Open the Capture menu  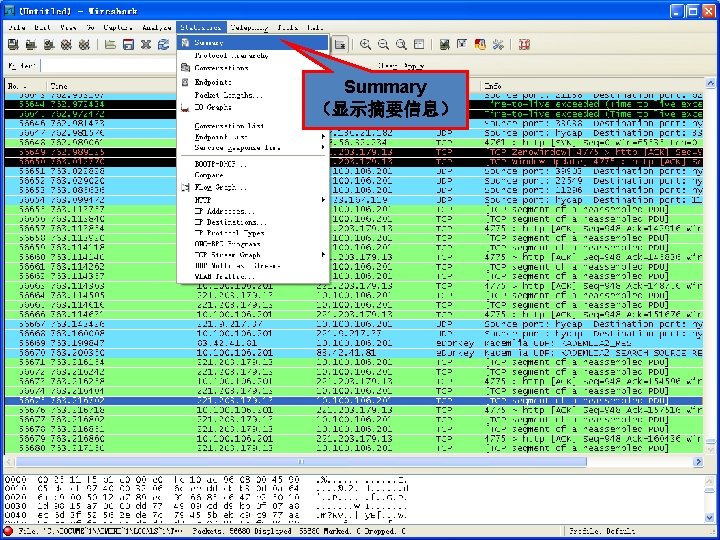118,28
